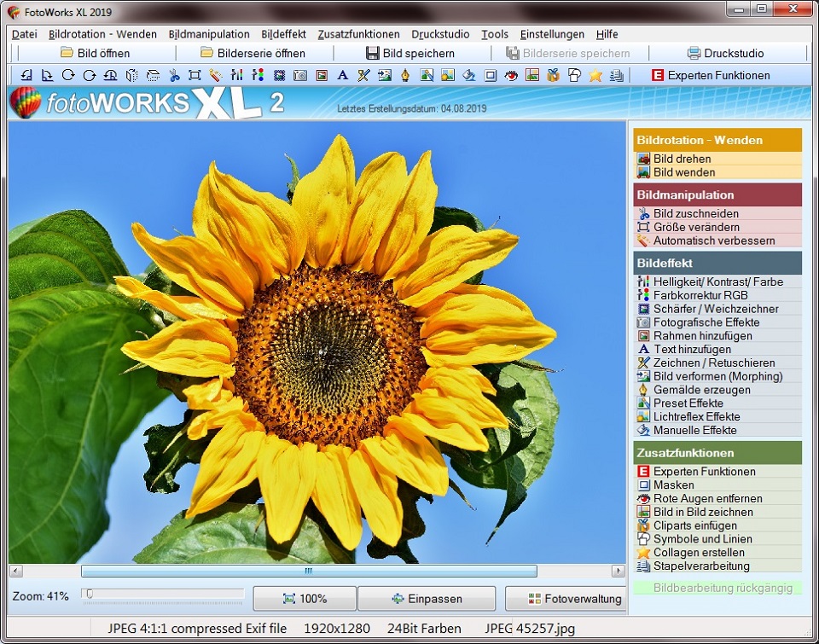Click the Einpassen zoom button

click(x=427, y=599)
